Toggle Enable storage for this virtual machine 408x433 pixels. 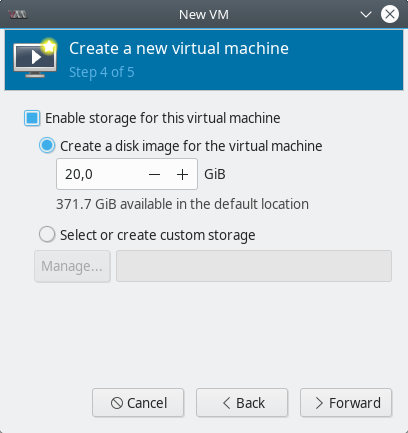tap(32, 118)
